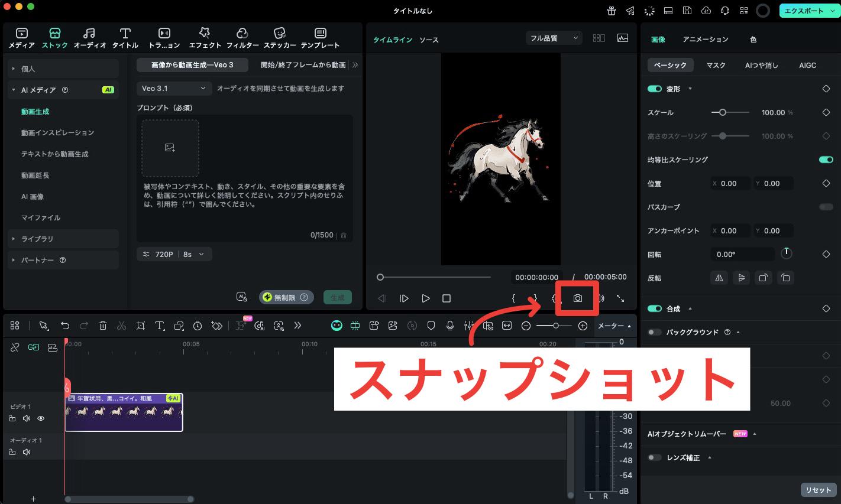Open the crop tool in the timeline toolbar
841x504 pixels.
pyautogui.click(x=140, y=326)
